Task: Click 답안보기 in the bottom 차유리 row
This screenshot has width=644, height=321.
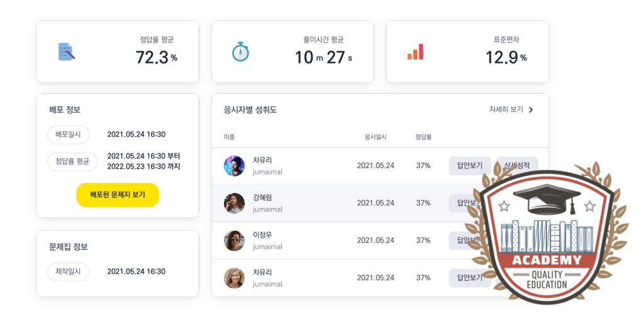Action: tap(469, 278)
